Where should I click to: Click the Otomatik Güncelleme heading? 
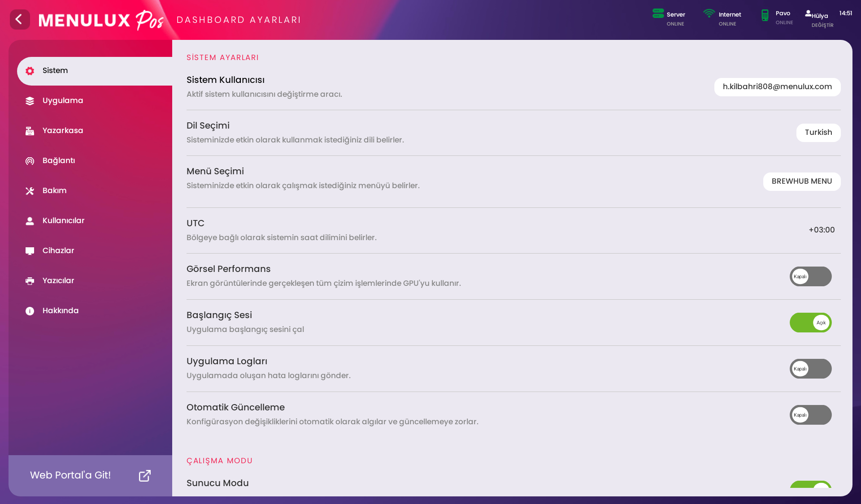[235, 408]
